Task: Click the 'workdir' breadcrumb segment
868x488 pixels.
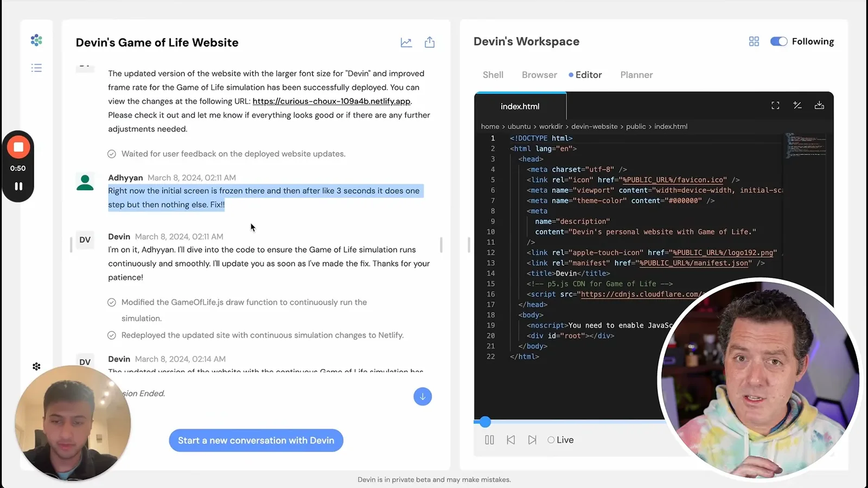Action: coord(551,126)
